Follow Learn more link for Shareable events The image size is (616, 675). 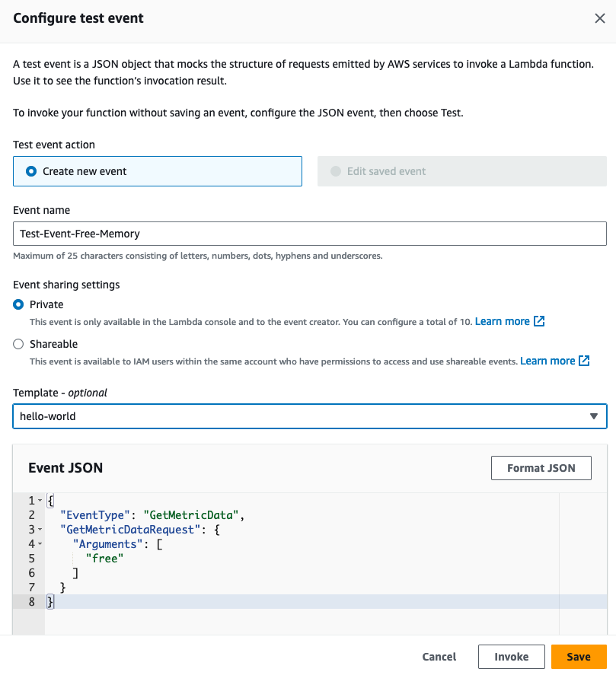click(x=547, y=361)
